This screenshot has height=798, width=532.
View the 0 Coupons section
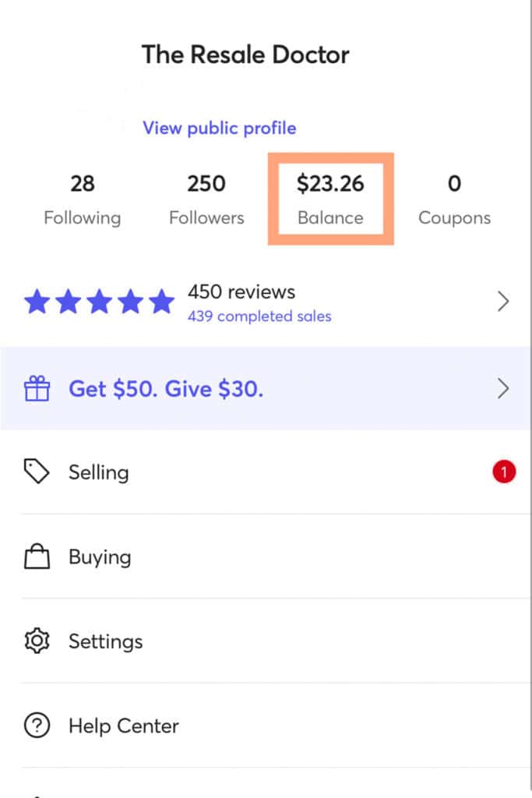(x=454, y=199)
